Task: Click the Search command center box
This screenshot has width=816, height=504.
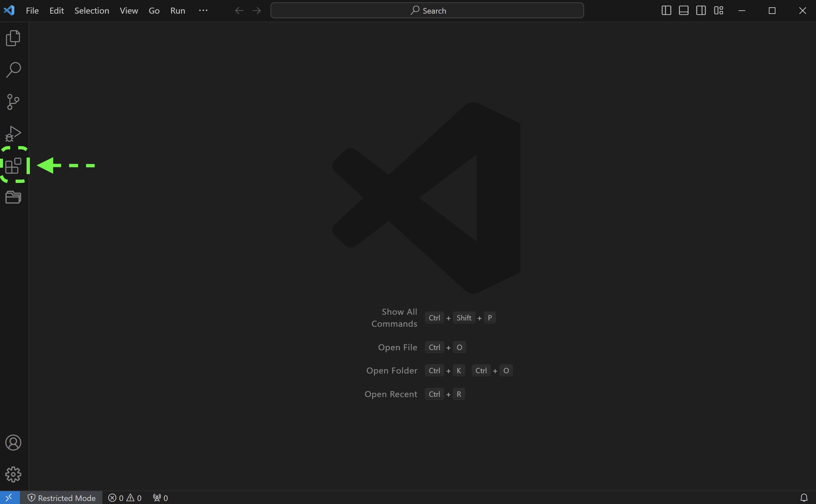Action: click(427, 11)
